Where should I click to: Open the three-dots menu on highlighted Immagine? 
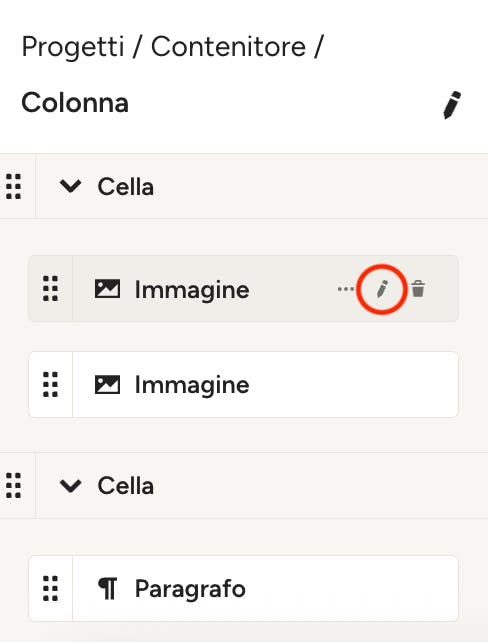346,289
